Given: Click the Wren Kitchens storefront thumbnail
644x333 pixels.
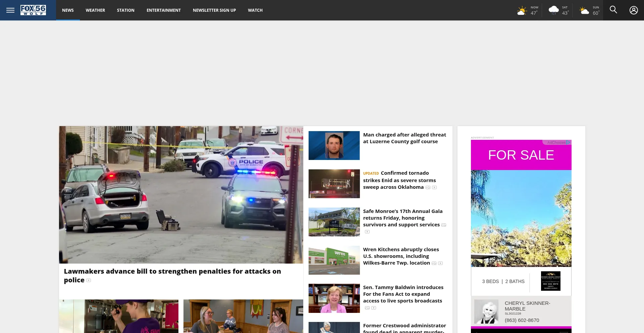Looking at the screenshot, I should (x=334, y=260).
